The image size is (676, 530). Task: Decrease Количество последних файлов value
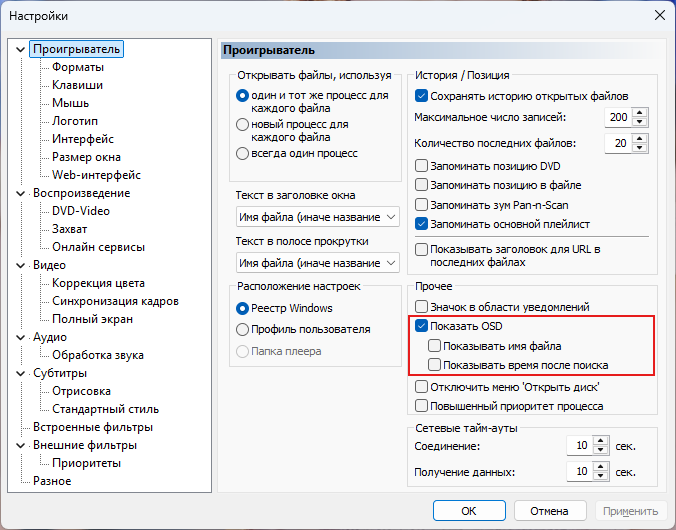640,148
